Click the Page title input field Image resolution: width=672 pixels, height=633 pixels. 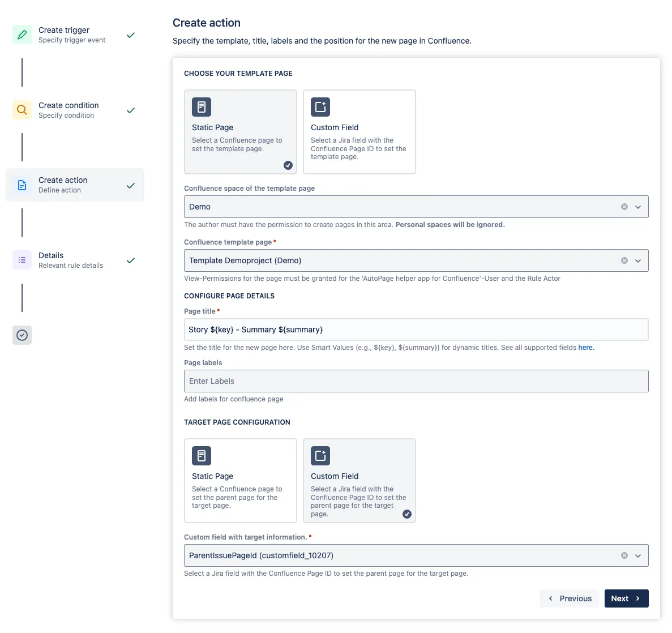click(416, 329)
